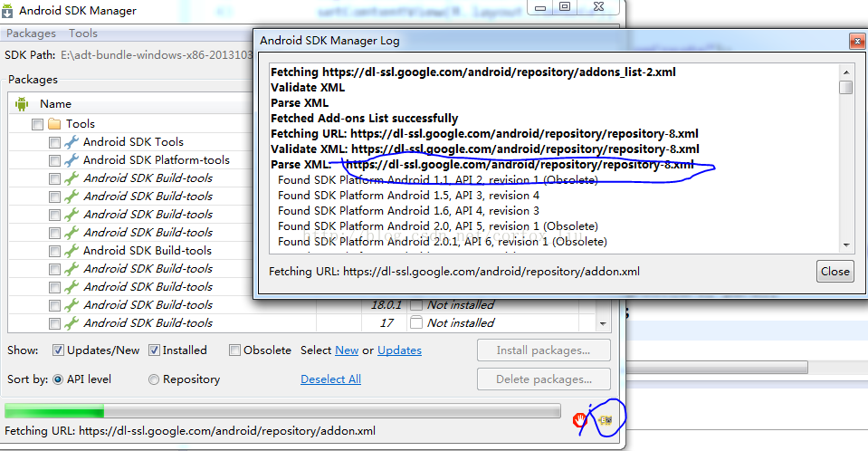Viewport: 868px width, 451px height.
Task: Click the green download progress bar
Action: 282,410
